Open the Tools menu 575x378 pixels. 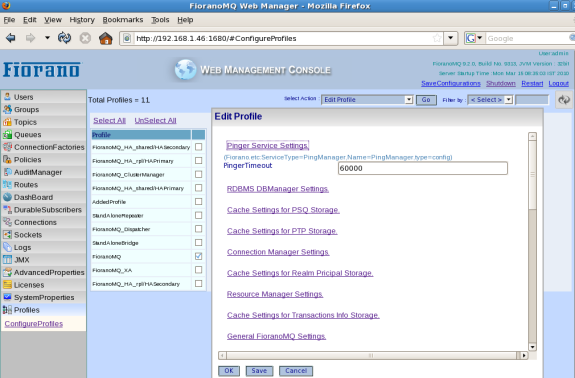pyautogui.click(x=160, y=20)
